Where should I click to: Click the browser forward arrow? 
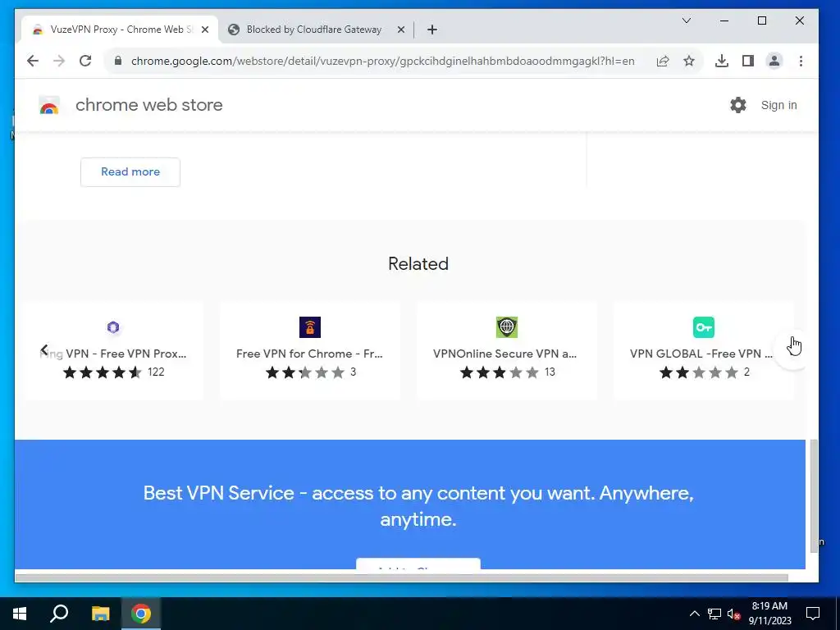[x=59, y=61]
